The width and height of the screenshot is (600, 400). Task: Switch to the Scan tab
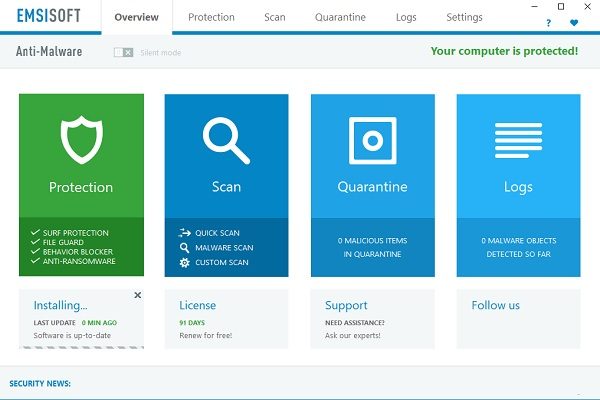274,17
